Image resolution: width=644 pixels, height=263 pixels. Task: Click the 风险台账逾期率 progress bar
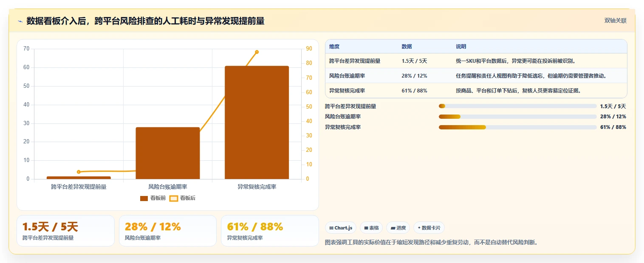pos(518,117)
